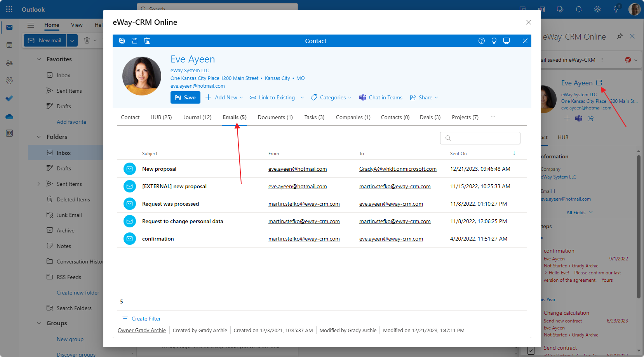Open the Outlook View ribbon tab
Viewport: 644px width, 357px height.
click(77, 25)
